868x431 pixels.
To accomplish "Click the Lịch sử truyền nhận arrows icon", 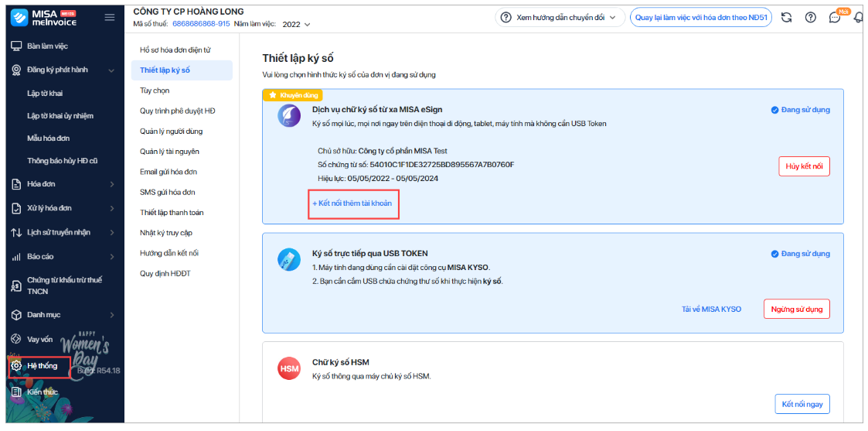I will point(16,233).
